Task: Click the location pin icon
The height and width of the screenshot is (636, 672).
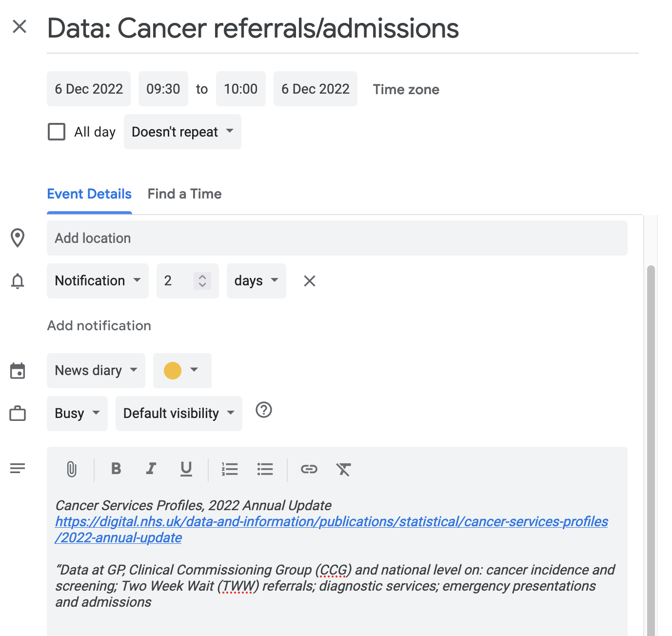Action: click(18, 238)
